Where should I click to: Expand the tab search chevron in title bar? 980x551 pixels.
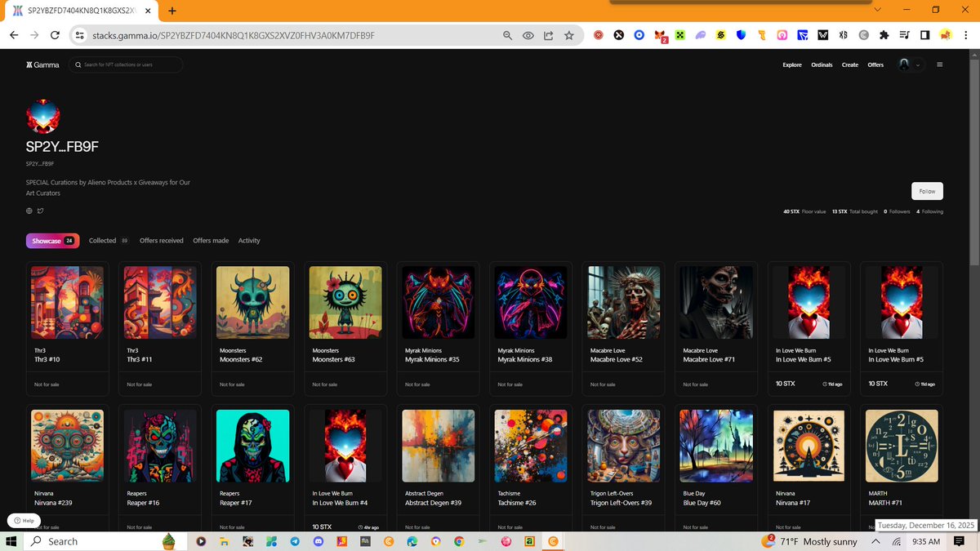click(878, 10)
